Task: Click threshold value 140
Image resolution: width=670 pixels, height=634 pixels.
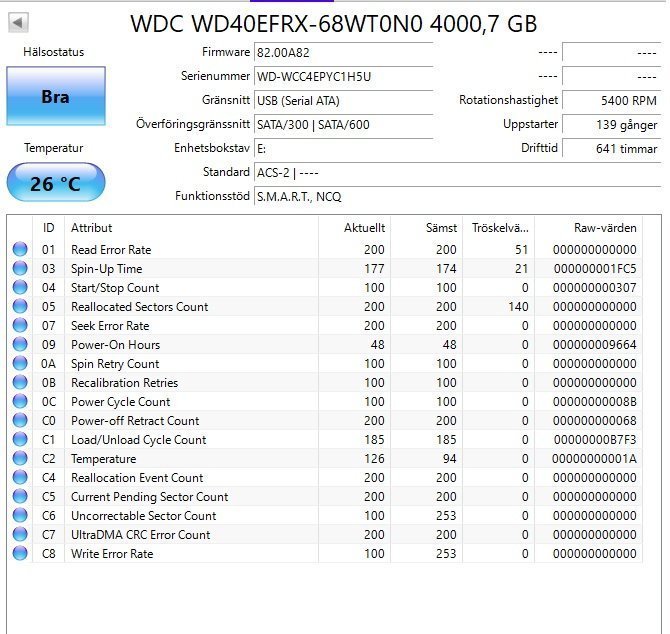Action: pos(518,307)
